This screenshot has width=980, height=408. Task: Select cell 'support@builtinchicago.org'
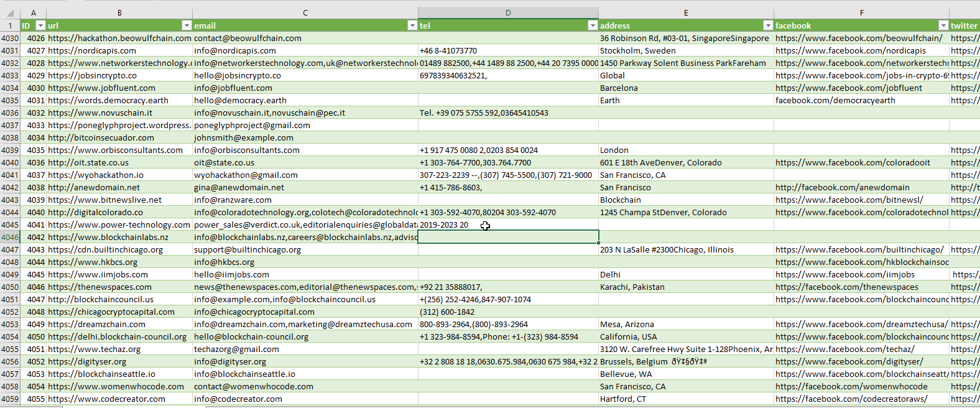305,249
